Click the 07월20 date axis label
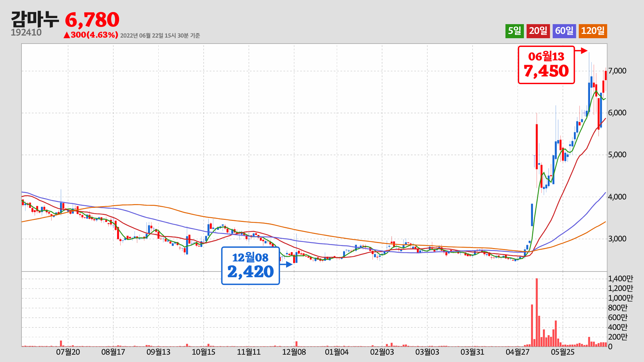The height and width of the screenshot is (362, 644). pos(68,352)
